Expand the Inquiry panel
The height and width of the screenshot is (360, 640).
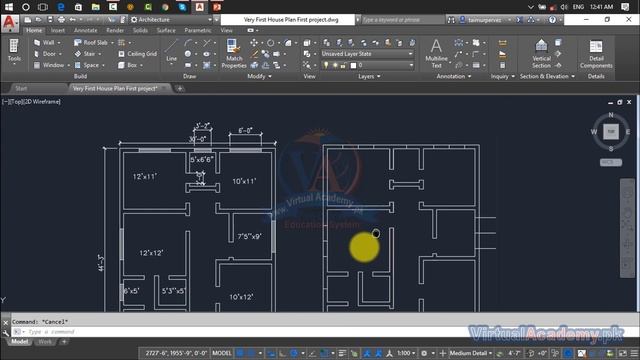[502, 76]
